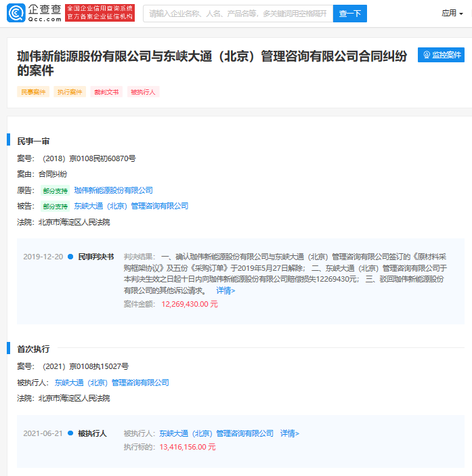The width and height of the screenshot is (472, 476).
Task: Click the blue dot marker for 2019-12-20
Action: pyautogui.click(x=70, y=257)
